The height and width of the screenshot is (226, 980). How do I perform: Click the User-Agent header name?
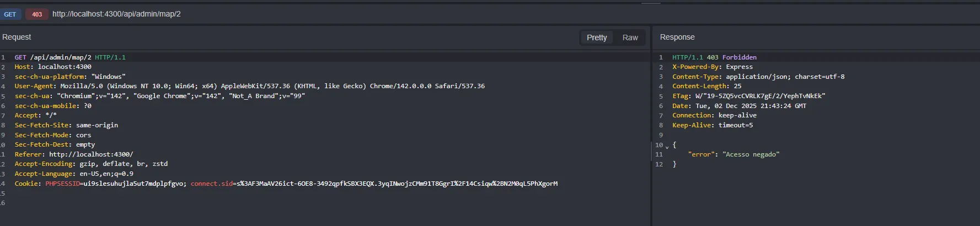click(x=34, y=86)
